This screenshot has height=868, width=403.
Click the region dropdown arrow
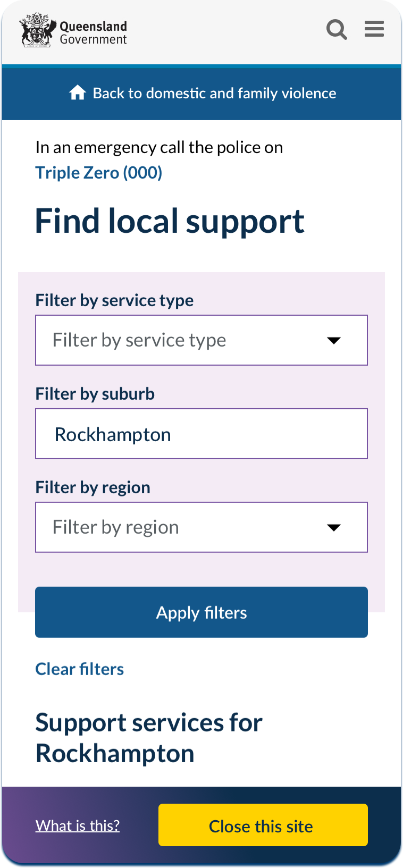334,528
